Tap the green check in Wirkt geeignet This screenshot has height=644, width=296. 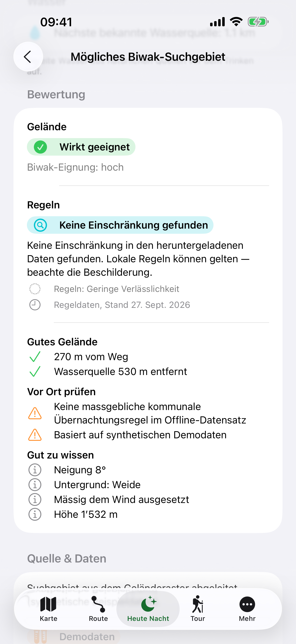pyautogui.click(x=40, y=147)
